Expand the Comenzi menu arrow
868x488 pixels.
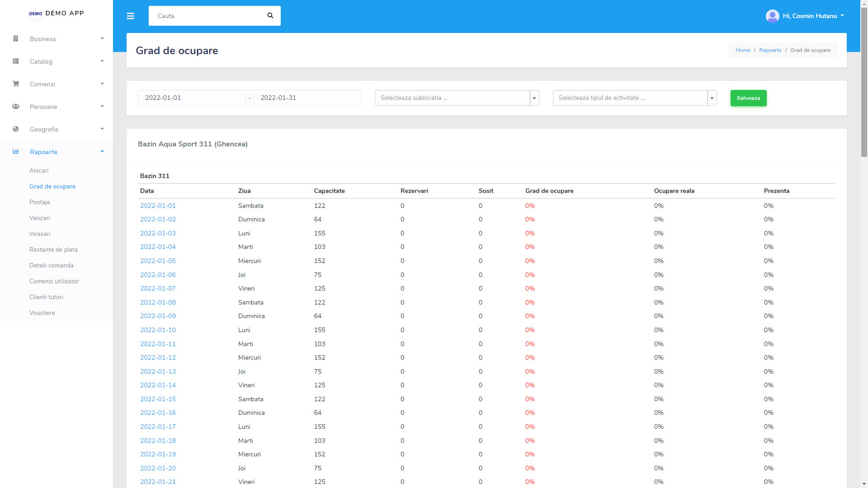102,84
